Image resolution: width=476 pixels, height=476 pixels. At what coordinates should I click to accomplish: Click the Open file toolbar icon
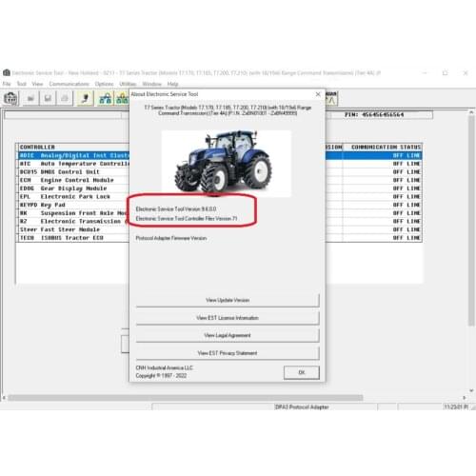point(30,98)
